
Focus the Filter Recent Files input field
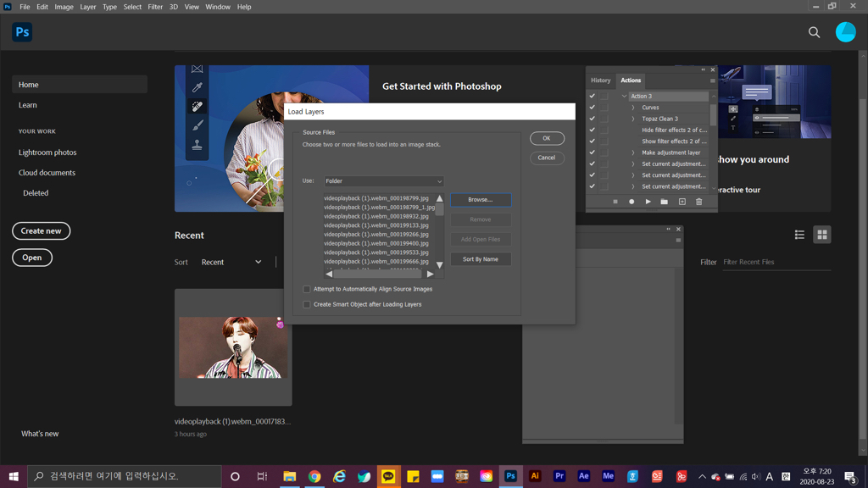pos(776,263)
